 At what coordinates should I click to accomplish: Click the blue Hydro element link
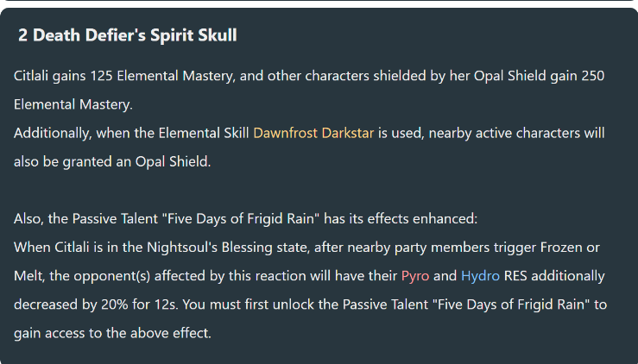(x=480, y=276)
